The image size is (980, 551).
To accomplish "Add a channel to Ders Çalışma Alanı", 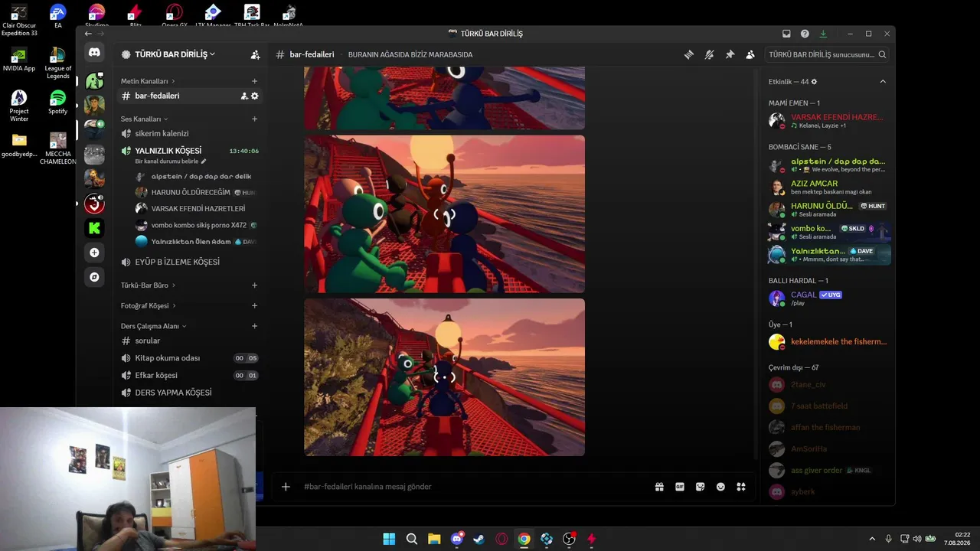I will 255,326.
